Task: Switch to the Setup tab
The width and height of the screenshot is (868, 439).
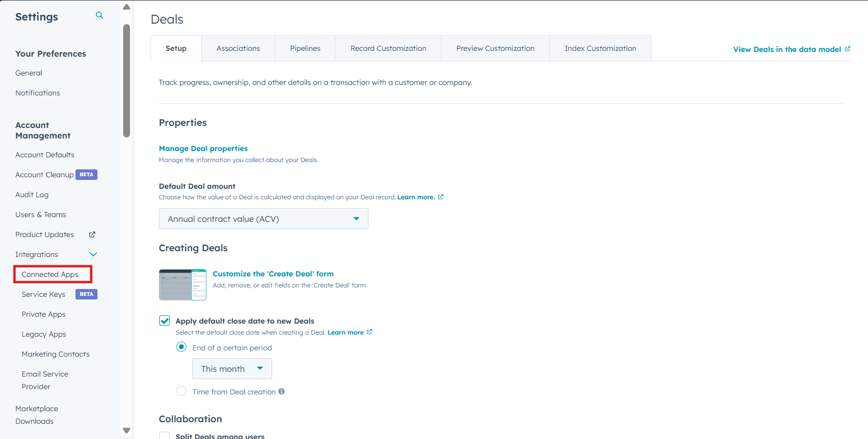Action: pyautogui.click(x=176, y=48)
